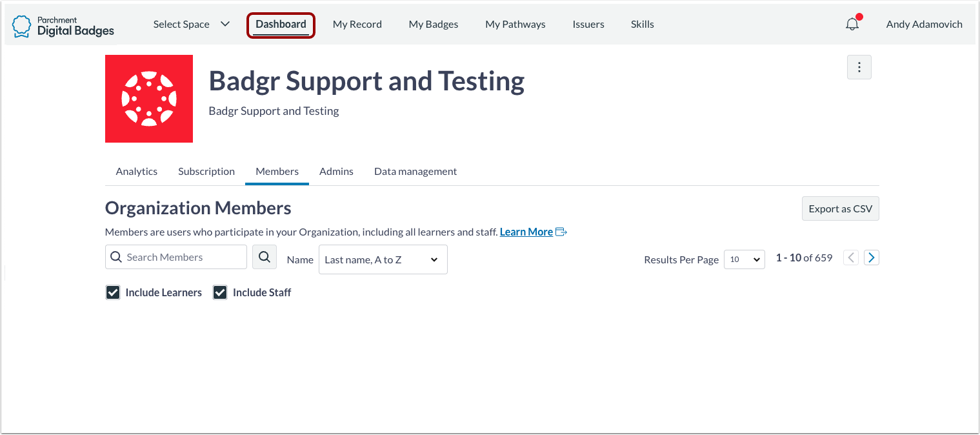The height and width of the screenshot is (435, 980).
Task: Switch to the Admins tab
Action: pos(336,171)
